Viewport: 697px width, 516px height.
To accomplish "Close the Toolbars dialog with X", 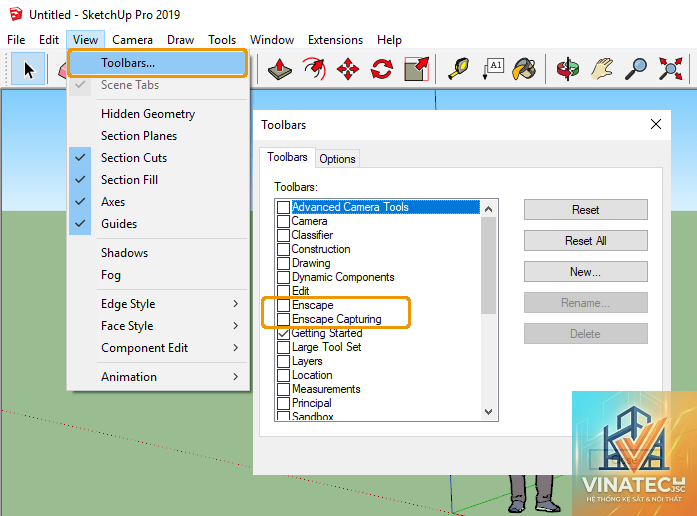I will coord(656,124).
